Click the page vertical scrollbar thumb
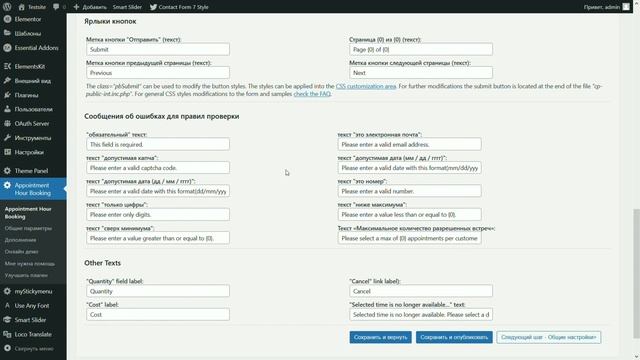 point(636,273)
